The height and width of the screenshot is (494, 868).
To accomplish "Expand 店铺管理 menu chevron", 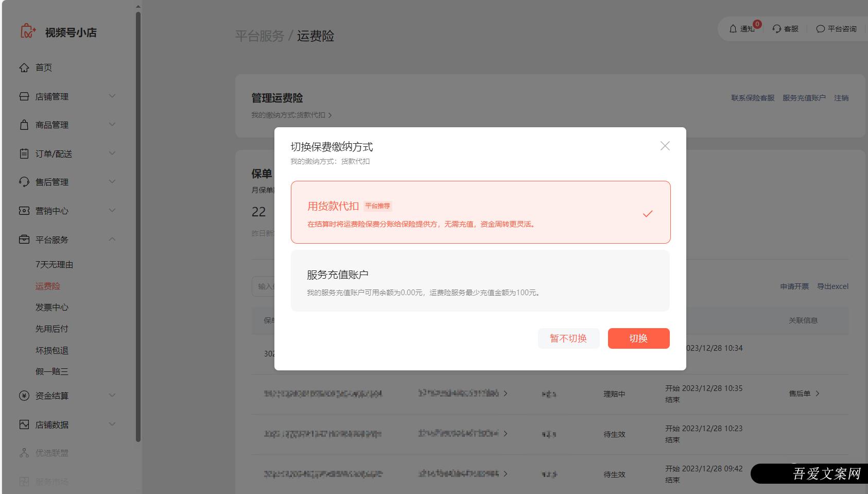I will 112,96.
